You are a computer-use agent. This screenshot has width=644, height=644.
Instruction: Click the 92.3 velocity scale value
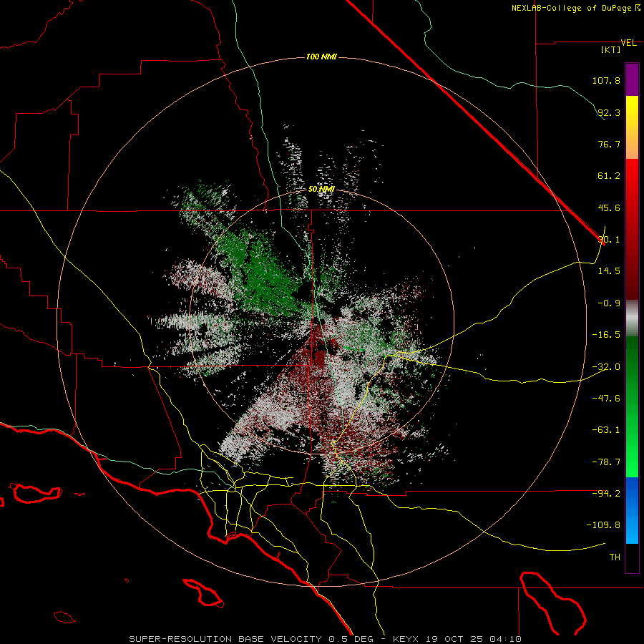click(x=609, y=112)
